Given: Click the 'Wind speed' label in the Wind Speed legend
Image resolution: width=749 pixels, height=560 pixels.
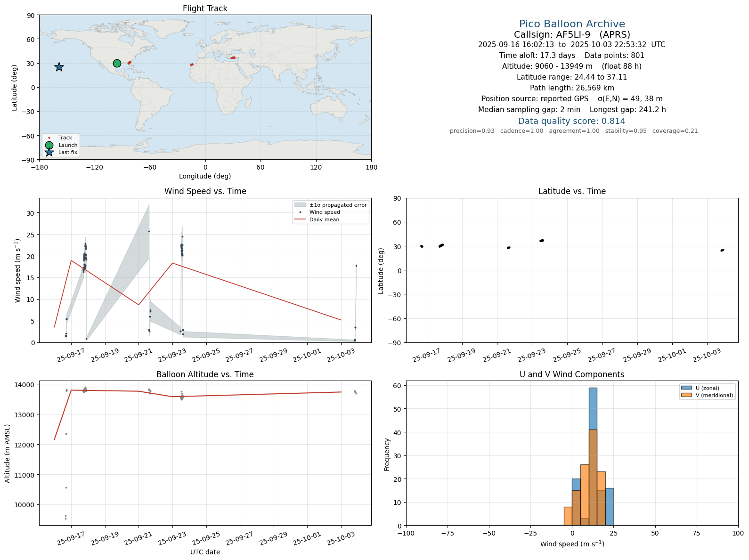Looking at the screenshot, I should [325, 212].
